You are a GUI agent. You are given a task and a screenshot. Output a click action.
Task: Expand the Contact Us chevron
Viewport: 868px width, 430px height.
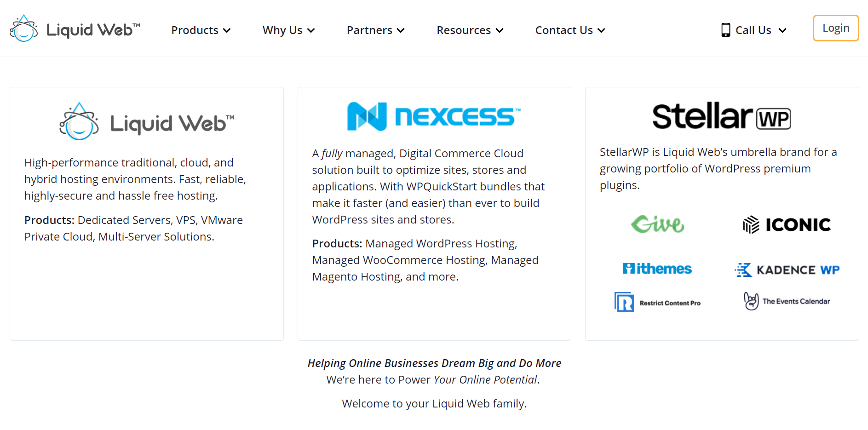click(601, 30)
